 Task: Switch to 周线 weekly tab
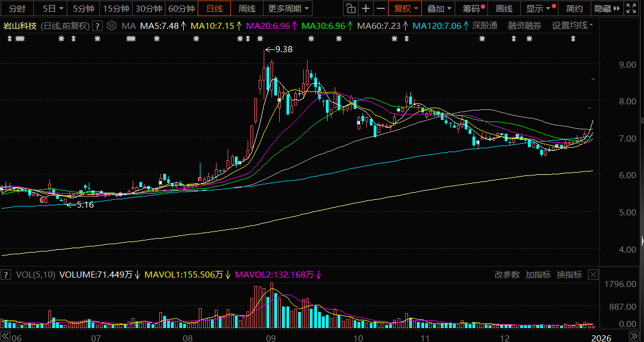click(247, 8)
